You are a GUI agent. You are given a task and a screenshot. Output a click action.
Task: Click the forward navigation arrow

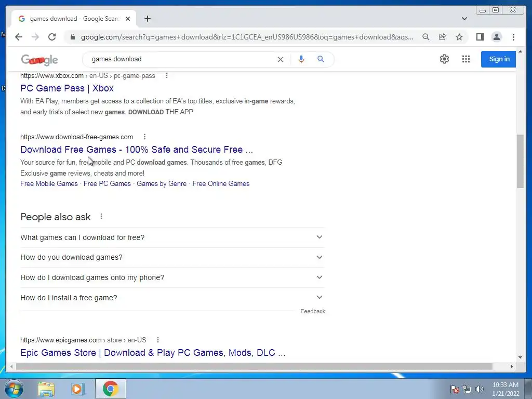click(35, 37)
